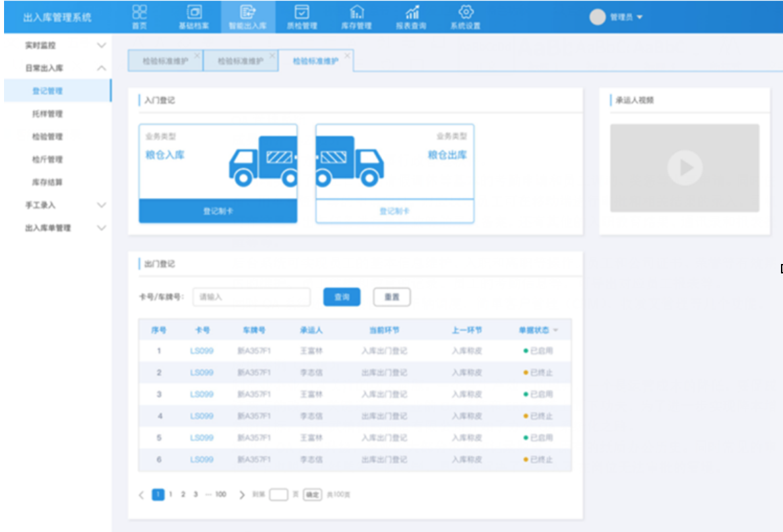The image size is (783, 532).
Task: Click the 管理员 user avatar
Action: click(x=597, y=18)
